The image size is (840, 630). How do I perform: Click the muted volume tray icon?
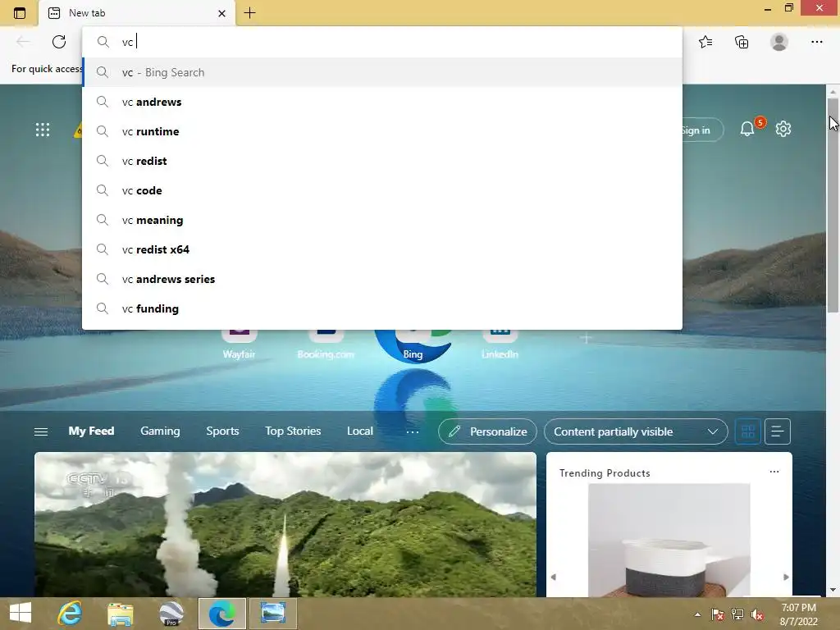[x=757, y=614]
